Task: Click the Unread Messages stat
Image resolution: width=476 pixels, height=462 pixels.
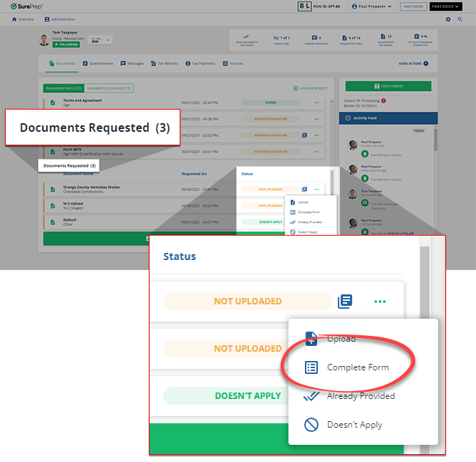Action: (x=316, y=40)
